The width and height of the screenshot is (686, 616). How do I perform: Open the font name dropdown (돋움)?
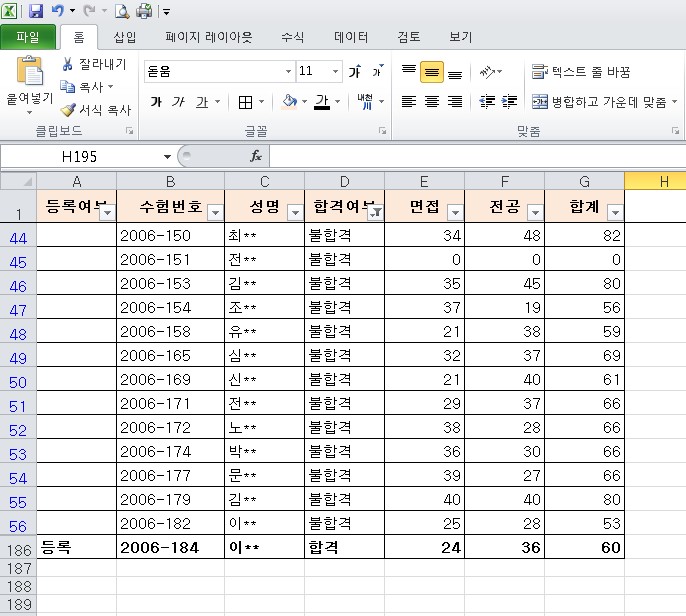click(288, 71)
